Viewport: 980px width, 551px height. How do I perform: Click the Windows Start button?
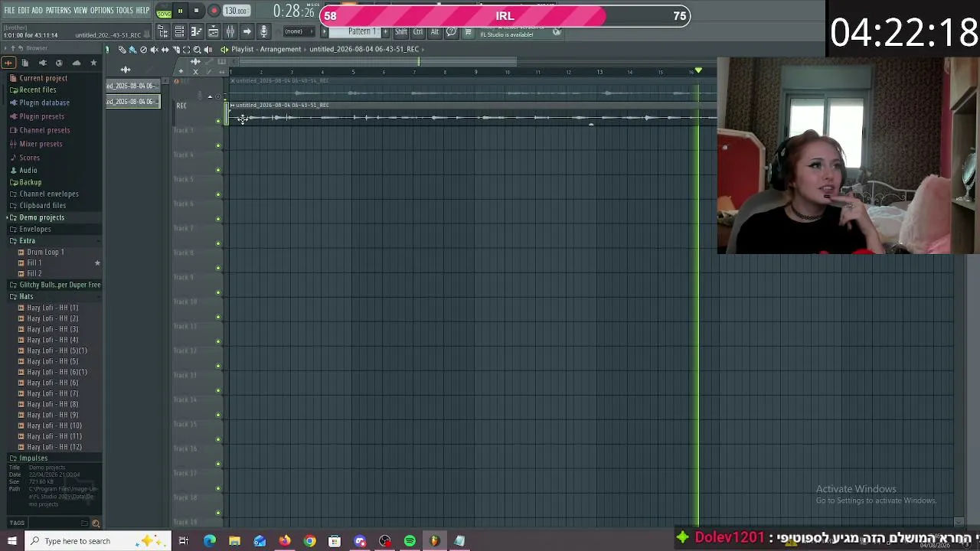click(x=11, y=541)
